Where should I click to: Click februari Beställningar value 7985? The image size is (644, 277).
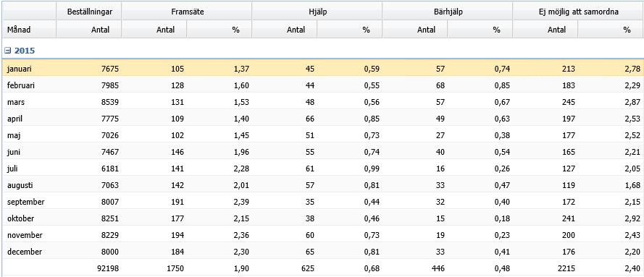[x=109, y=85]
